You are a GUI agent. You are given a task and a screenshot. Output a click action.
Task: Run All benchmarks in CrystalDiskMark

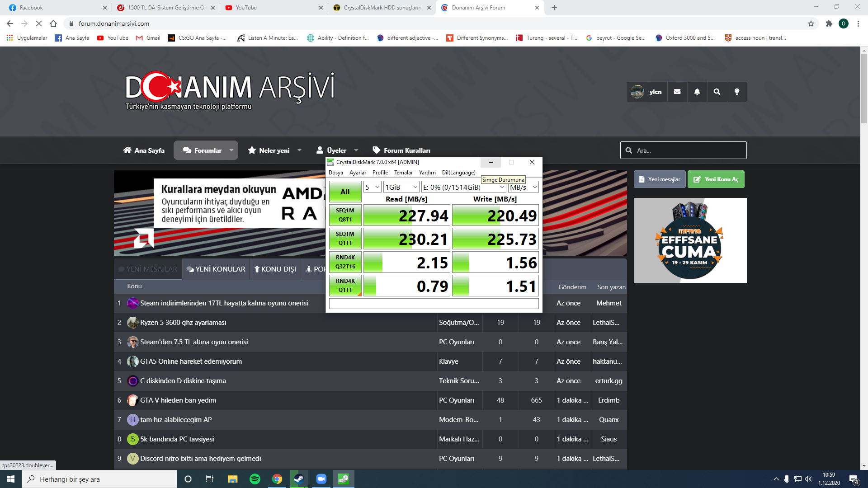tap(345, 192)
